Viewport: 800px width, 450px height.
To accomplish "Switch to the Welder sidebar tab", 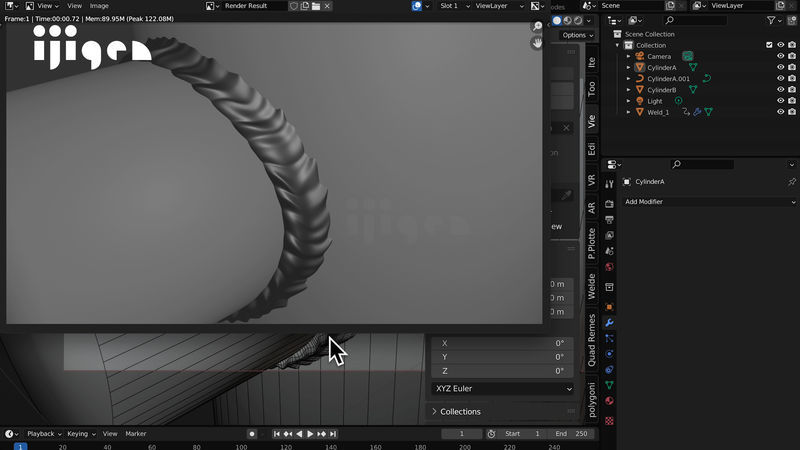I will pos(591,286).
